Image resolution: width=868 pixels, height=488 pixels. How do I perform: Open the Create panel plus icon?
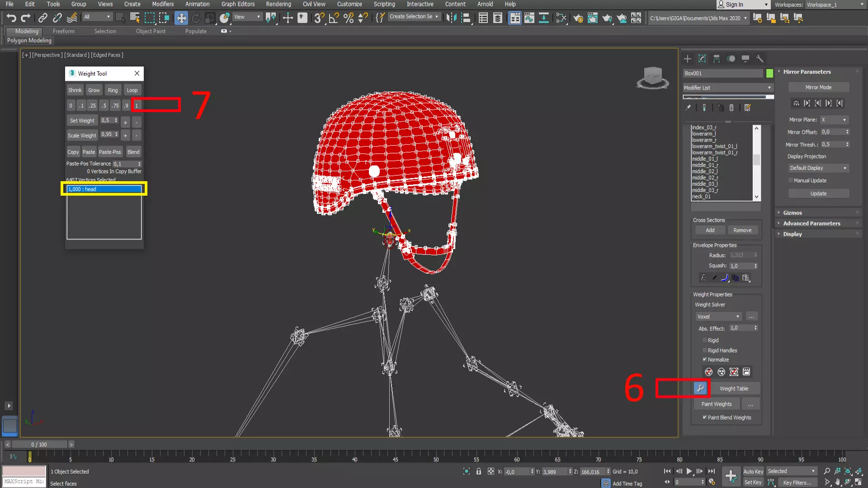click(x=688, y=59)
